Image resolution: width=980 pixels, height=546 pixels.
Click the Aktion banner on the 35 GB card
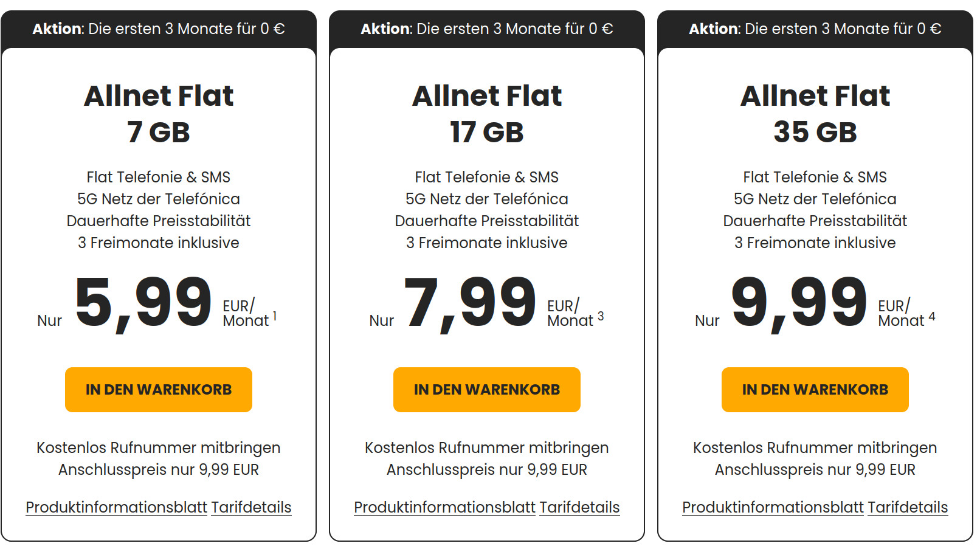(x=815, y=28)
